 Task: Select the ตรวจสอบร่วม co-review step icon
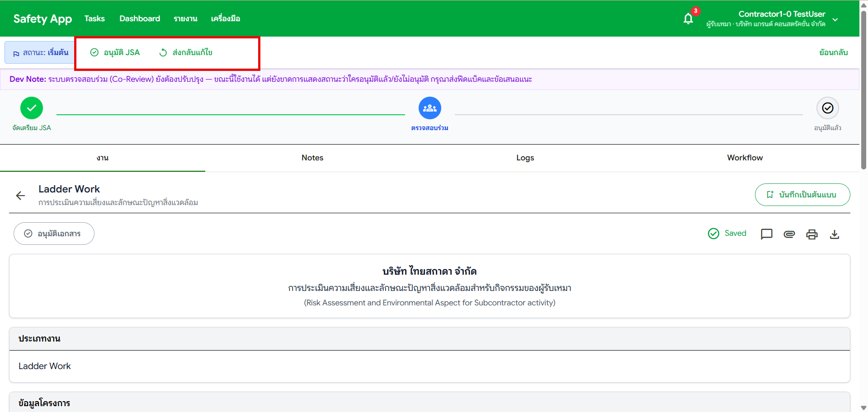tap(429, 108)
